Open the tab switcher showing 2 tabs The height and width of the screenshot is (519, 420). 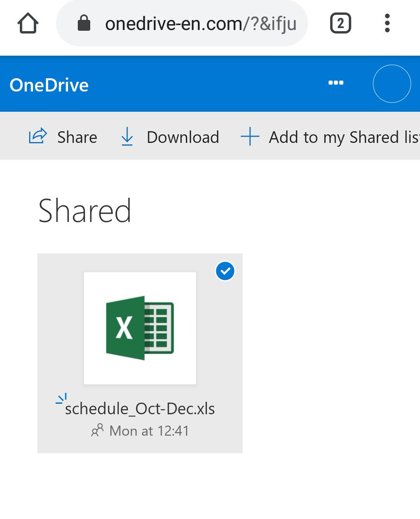[x=340, y=23]
